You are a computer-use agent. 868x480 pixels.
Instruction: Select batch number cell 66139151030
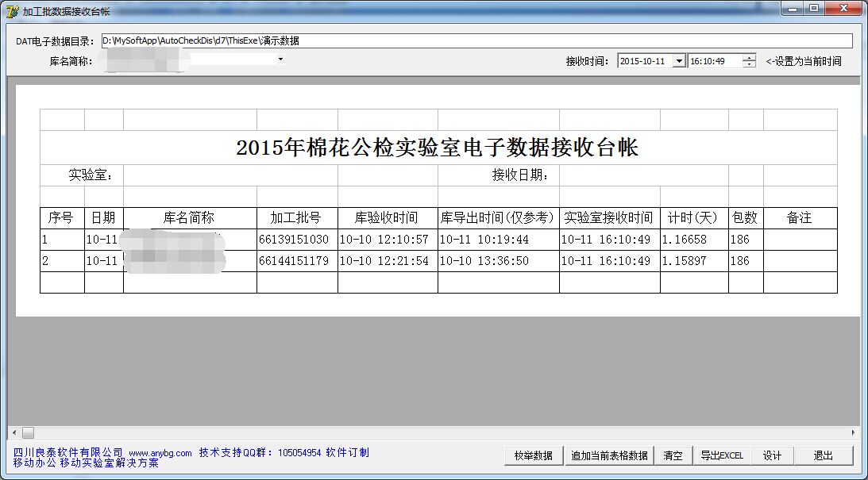297,239
